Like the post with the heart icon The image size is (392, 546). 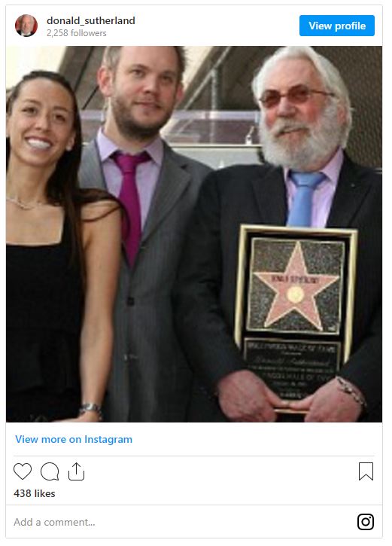pyautogui.click(x=23, y=472)
